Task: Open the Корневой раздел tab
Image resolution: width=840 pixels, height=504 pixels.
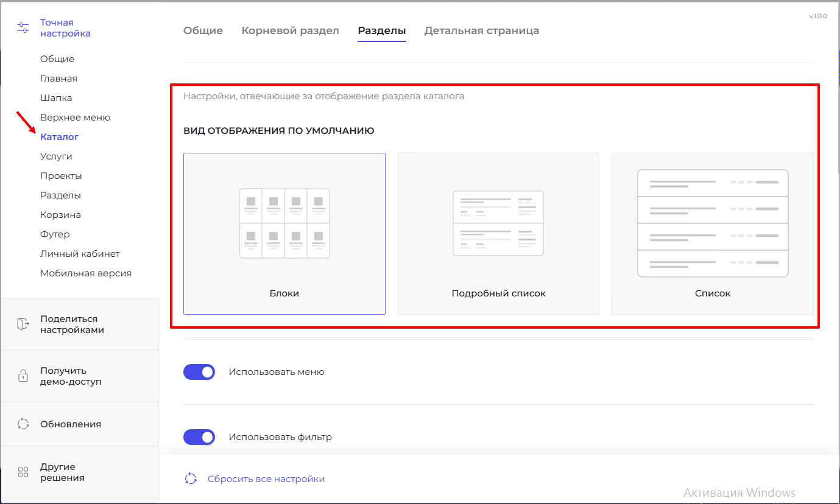Action: [x=290, y=30]
